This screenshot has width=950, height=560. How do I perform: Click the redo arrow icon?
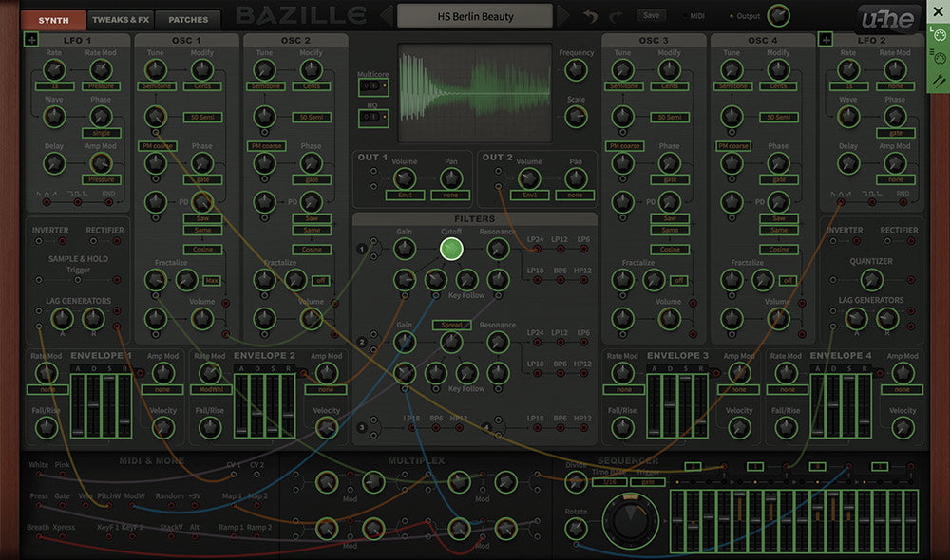point(617,17)
